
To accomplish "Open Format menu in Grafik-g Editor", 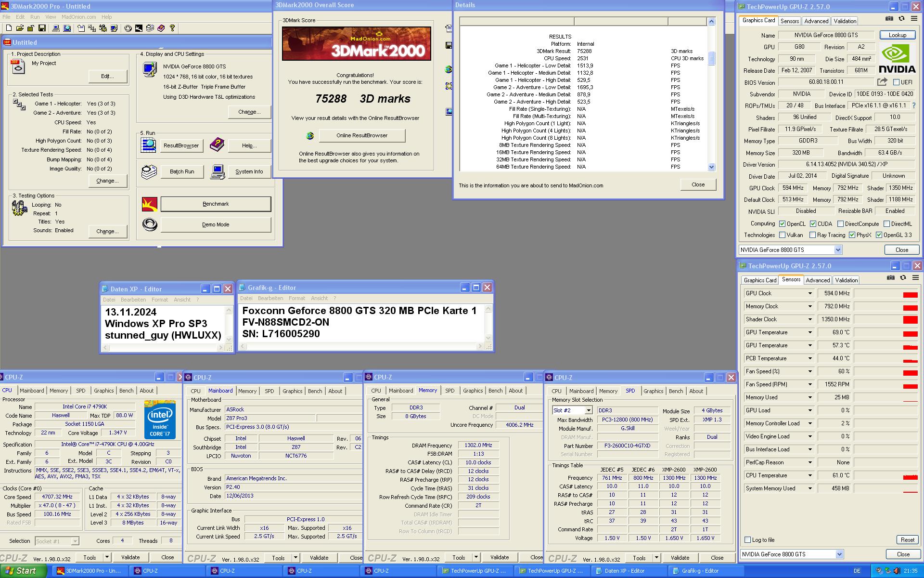I will [x=297, y=299].
